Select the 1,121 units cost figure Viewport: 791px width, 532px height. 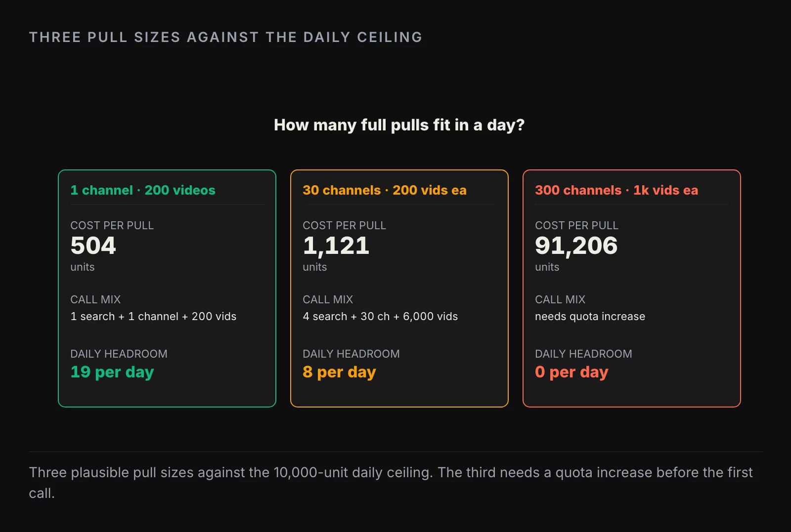(336, 246)
